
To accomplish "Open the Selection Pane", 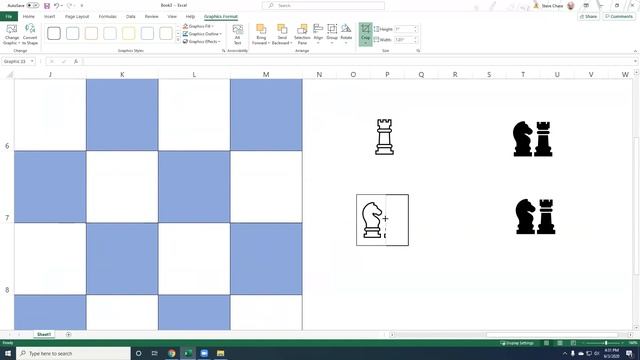I will tap(302, 34).
